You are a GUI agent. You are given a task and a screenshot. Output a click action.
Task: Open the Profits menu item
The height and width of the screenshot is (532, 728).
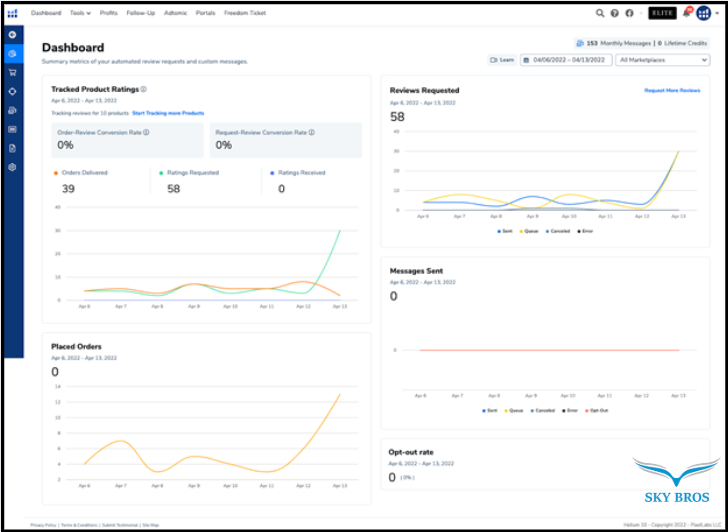click(x=108, y=13)
